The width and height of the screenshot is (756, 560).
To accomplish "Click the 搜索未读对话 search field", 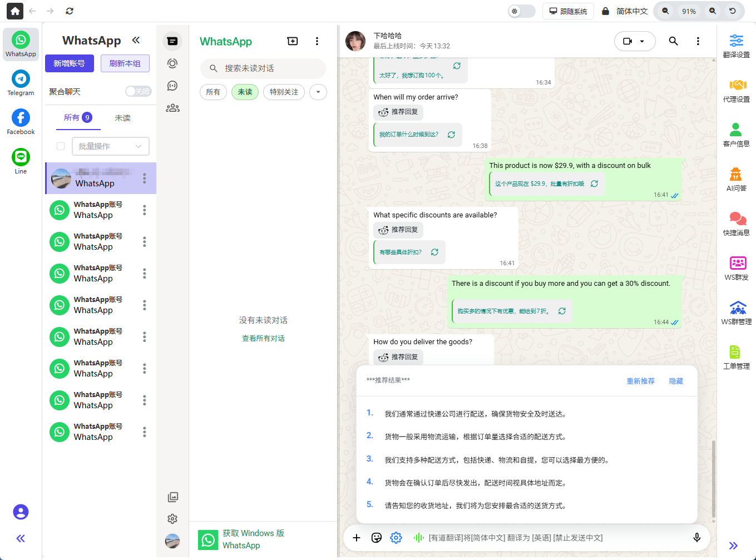I will 263,68.
